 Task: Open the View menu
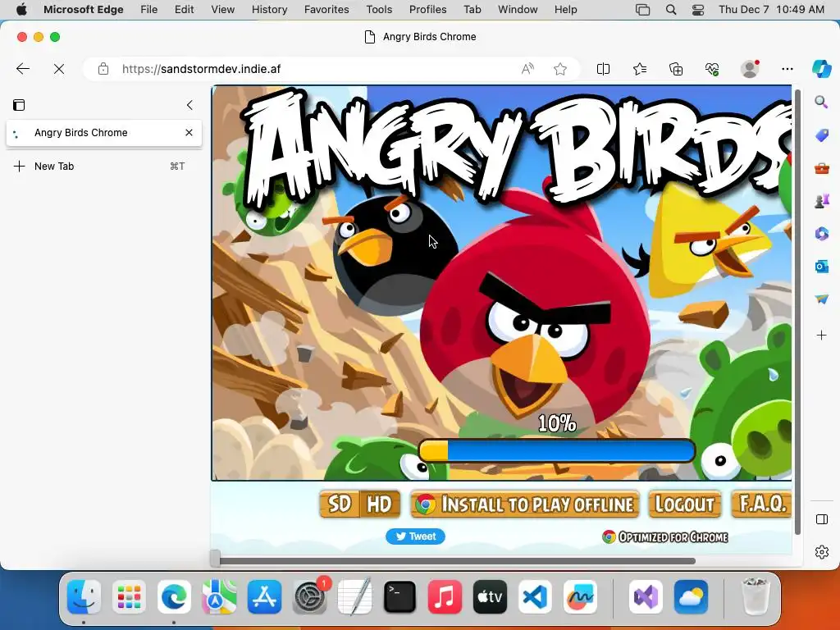[x=223, y=9]
